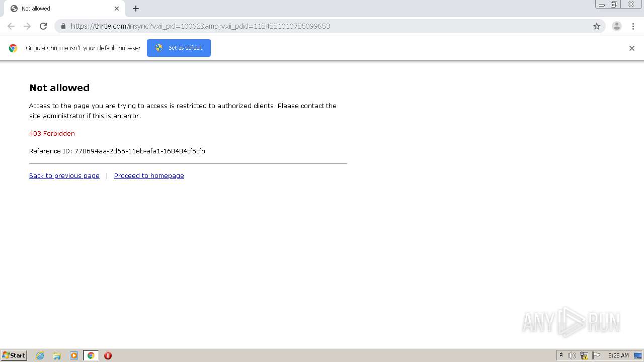
Task: Open Windows Media Player taskbar icon
Action: [x=74, y=355]
